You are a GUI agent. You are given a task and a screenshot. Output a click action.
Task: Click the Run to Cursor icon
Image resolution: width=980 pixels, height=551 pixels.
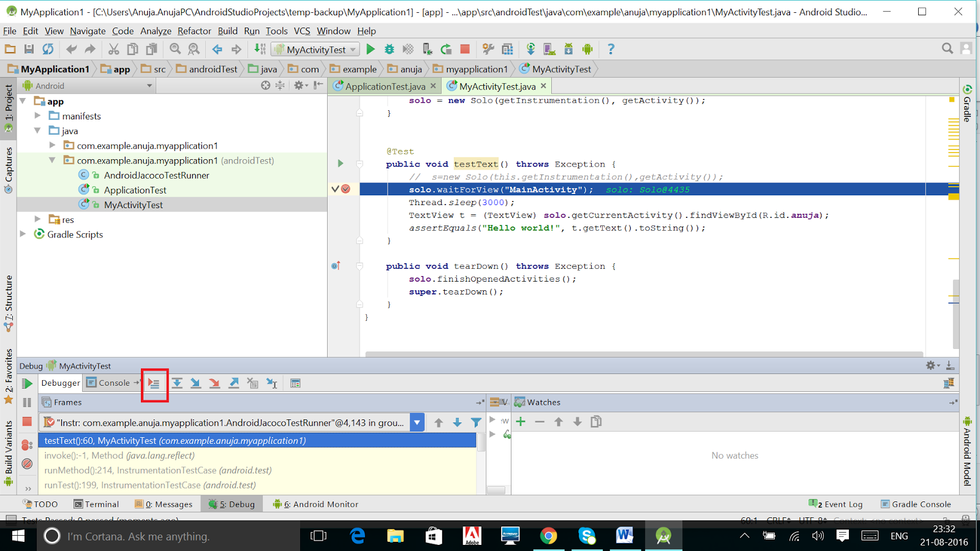pyautogui.click(x=272, y=383)
